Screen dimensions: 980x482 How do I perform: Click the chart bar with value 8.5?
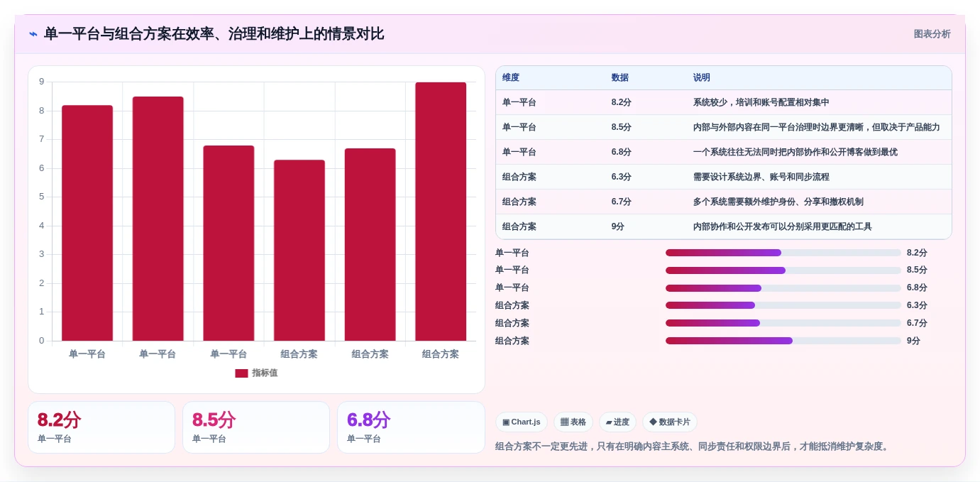(x=158, y=219)
